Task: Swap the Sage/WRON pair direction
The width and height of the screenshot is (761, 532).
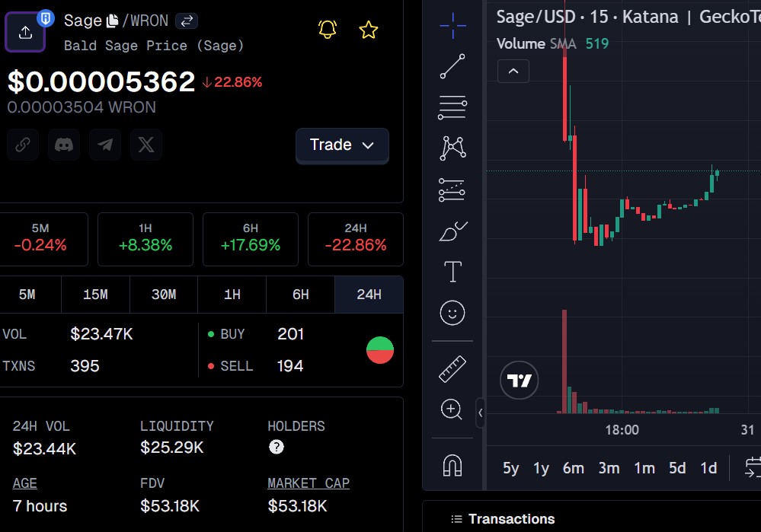Action: [x=187, y=21]
